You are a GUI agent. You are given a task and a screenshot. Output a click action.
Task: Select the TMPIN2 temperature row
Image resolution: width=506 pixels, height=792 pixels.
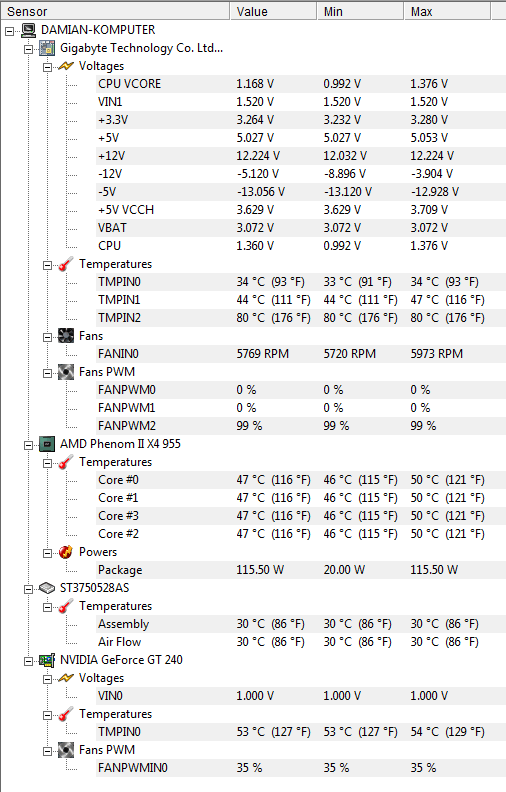pos(300,318)
